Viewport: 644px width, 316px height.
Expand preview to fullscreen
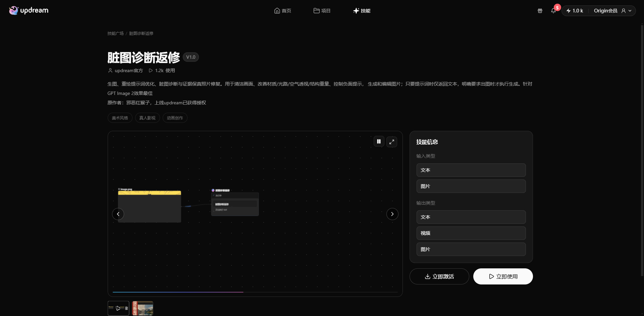click(391, 142)
